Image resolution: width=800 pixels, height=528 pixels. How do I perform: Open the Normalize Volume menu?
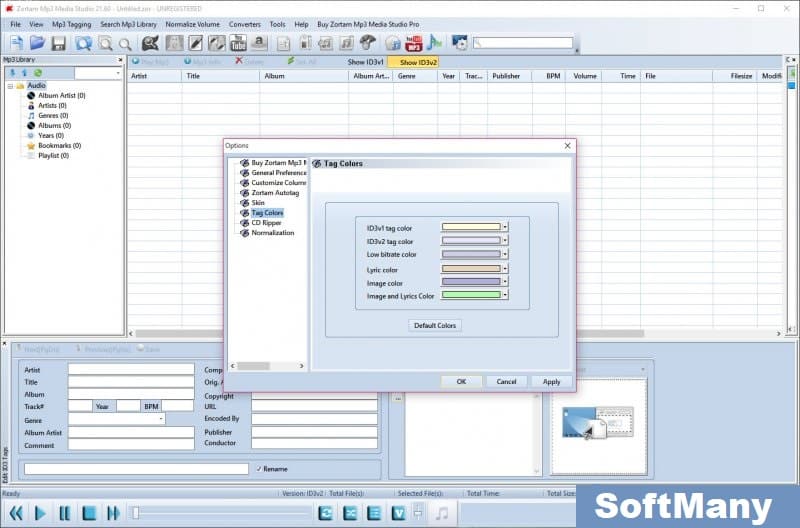[192, 24]
